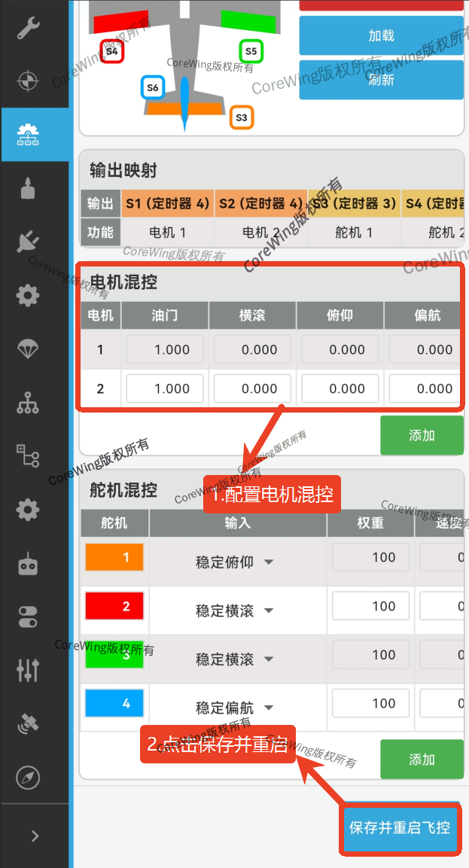Click the robot-face receiver icon in sidebar
This screenshot has height=868, width=469.
28,563
